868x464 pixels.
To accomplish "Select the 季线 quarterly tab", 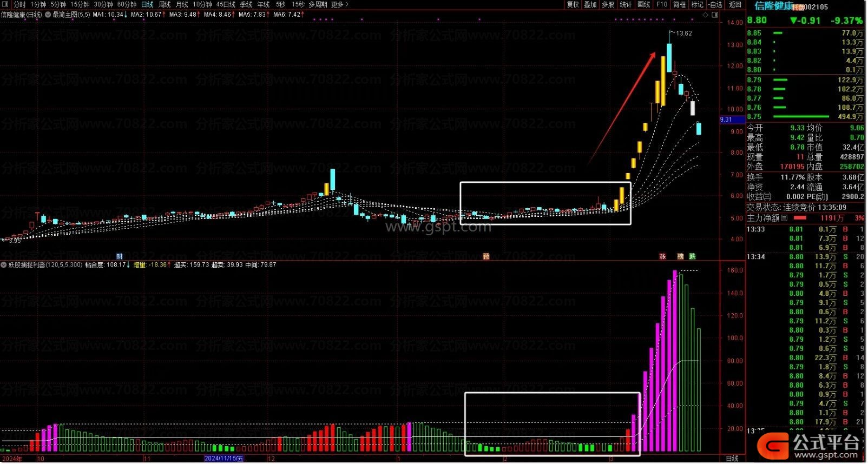I will pyautogui.click(x=246, y=4).
